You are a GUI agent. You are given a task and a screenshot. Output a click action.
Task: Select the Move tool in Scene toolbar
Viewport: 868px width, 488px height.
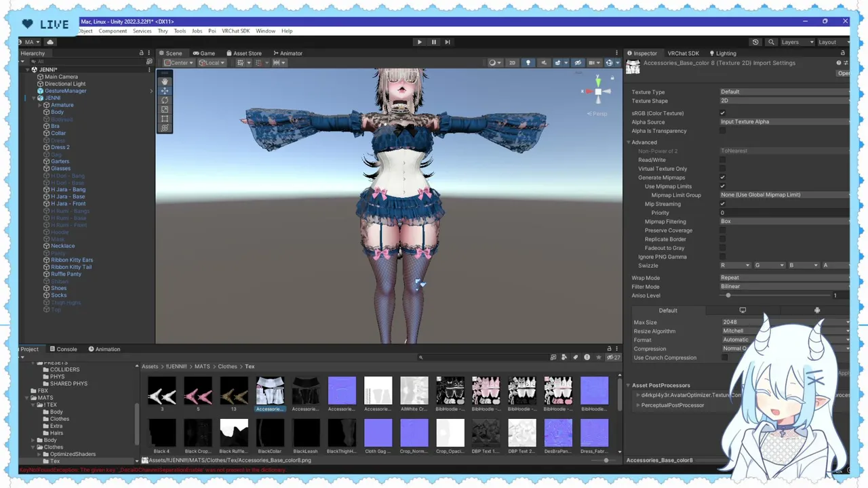click(165, 91)
